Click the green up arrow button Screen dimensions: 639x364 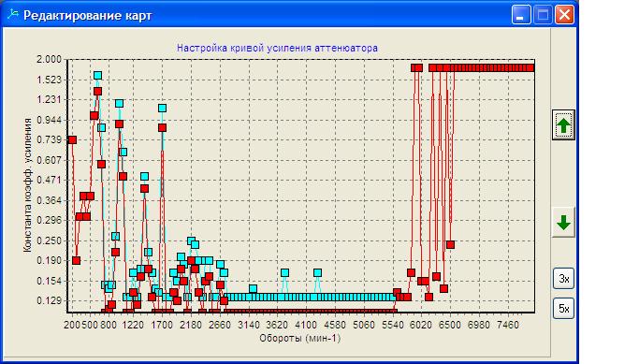click(x=563, y=125)
